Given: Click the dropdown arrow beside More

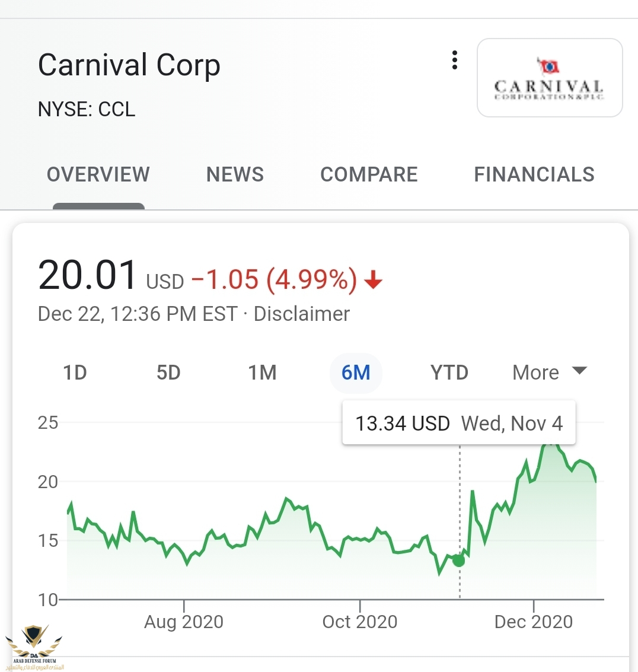Looking at the screenshot, I should click(579, 371).
